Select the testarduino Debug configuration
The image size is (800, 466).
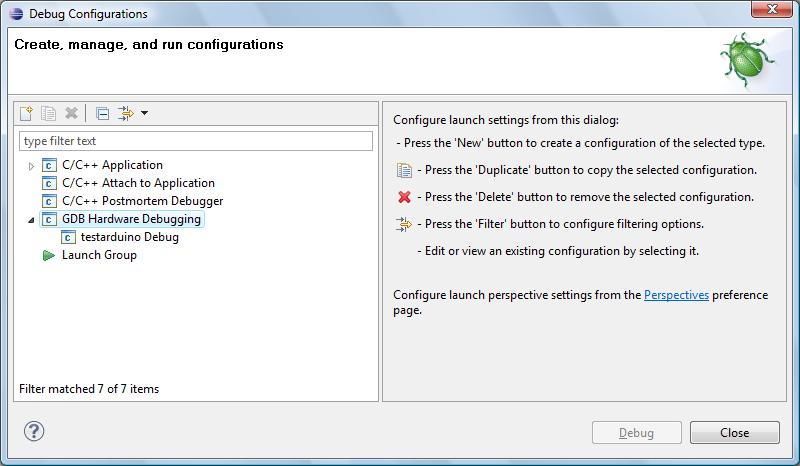(129, 237)
